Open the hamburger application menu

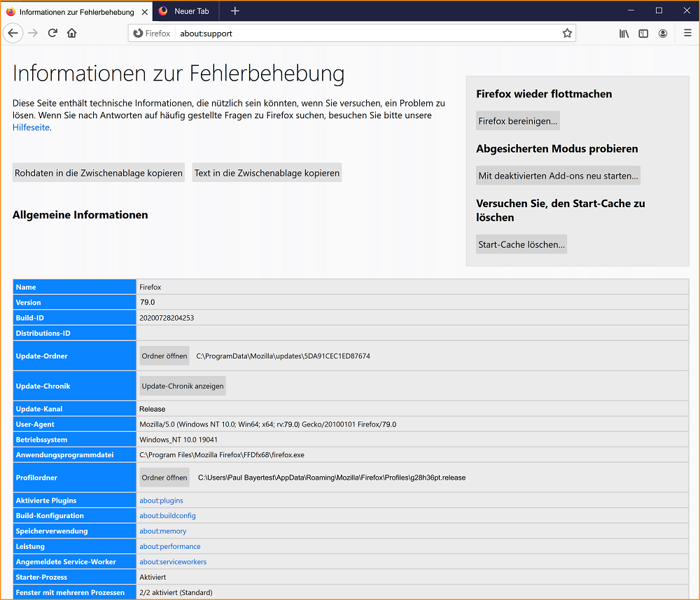687,33
